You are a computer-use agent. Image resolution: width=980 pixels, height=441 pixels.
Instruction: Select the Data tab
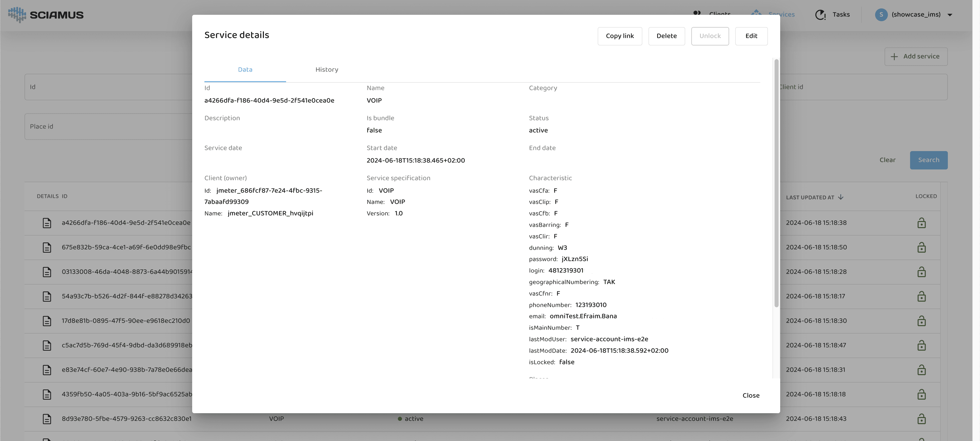click(x=245, y=70)
